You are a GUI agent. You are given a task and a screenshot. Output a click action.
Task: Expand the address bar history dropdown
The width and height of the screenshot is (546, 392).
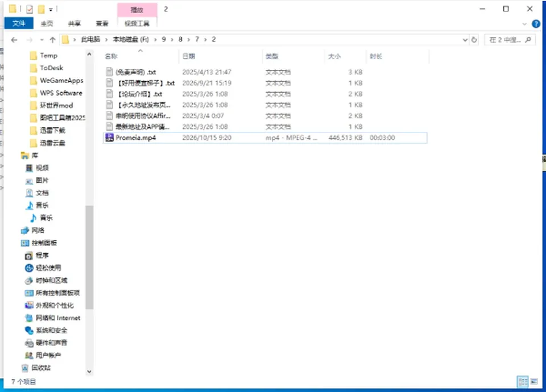click(465, 40)
